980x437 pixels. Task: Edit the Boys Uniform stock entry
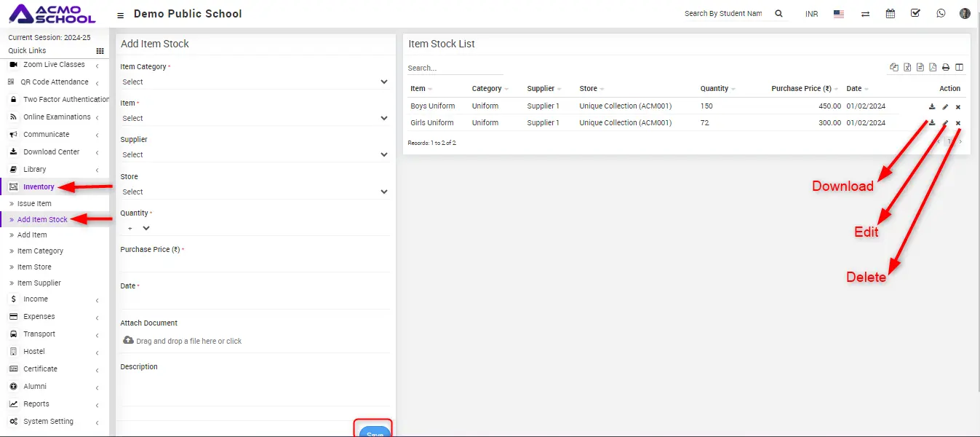pyautogui.click(x=945, y=106)
